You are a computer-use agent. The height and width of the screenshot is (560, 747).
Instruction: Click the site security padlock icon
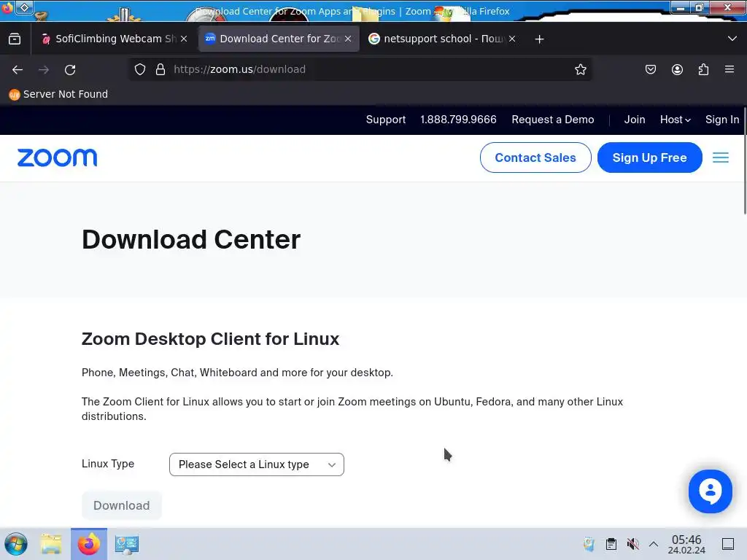coord(160,69)
